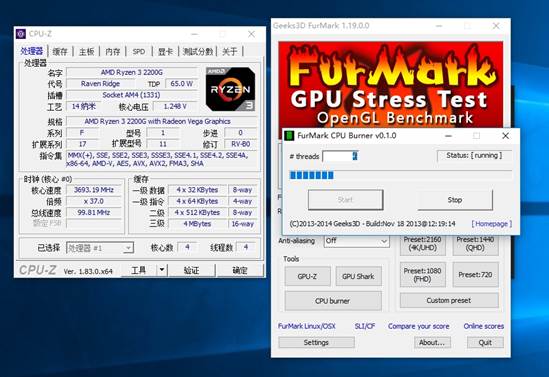
Task: Click the FurMark GPU Stress Test banner
Action: 391,85
